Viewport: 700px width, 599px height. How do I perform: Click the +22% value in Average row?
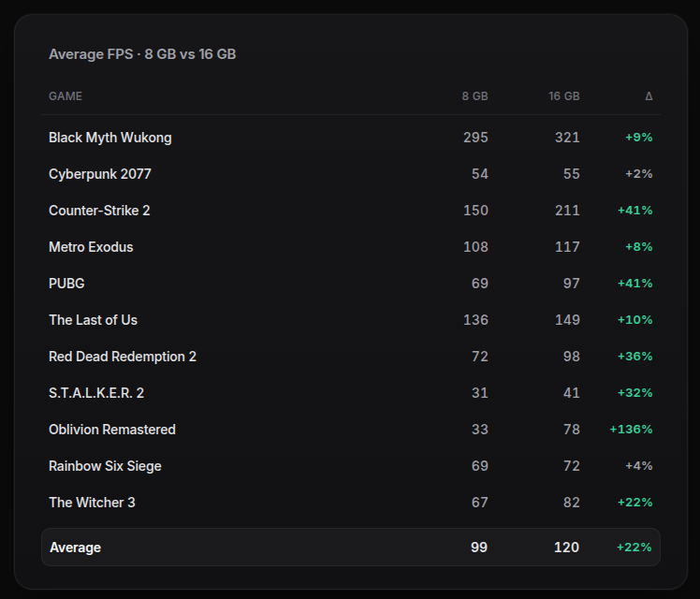[x=634, y=548]
